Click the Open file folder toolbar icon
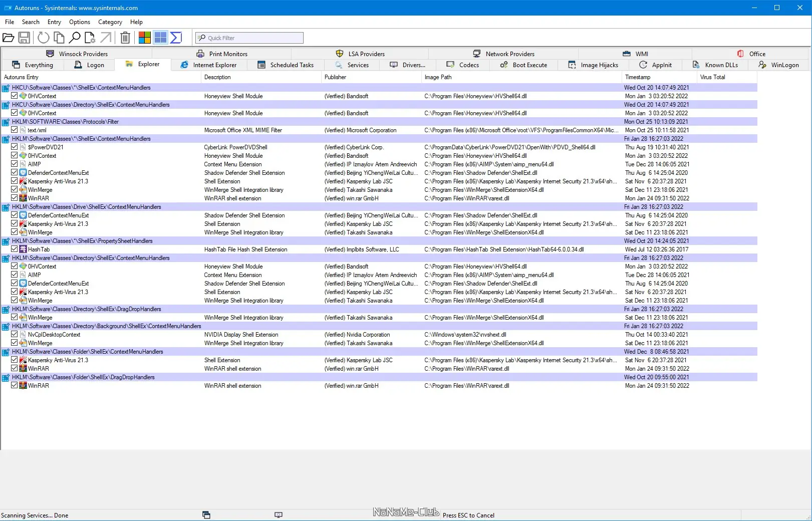Screen dimensions: 812x521 tap(8, 38)
